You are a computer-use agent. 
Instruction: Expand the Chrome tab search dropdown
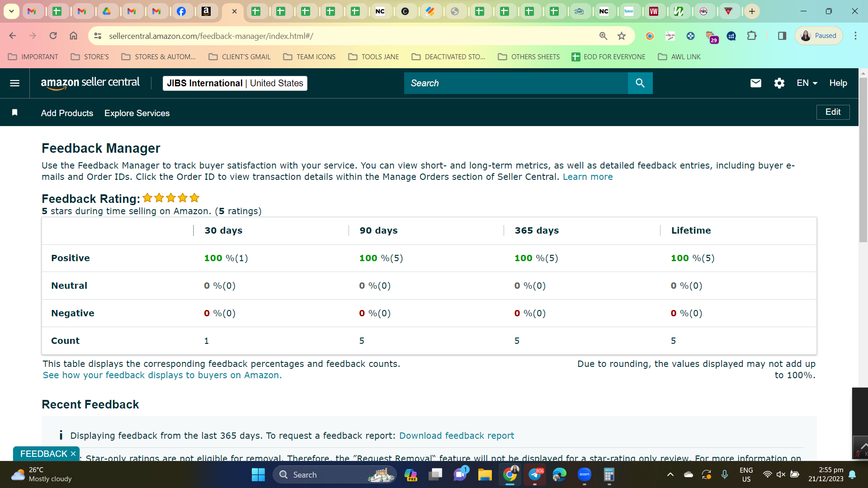pyautogui.click(x=11, y=11)
